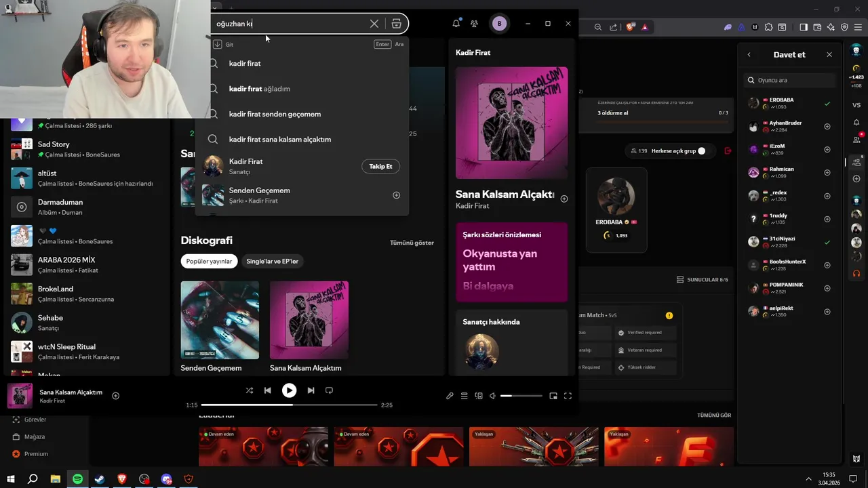Adjust the Spotify volume slider

pyautogui.click(x=521, y=396)
